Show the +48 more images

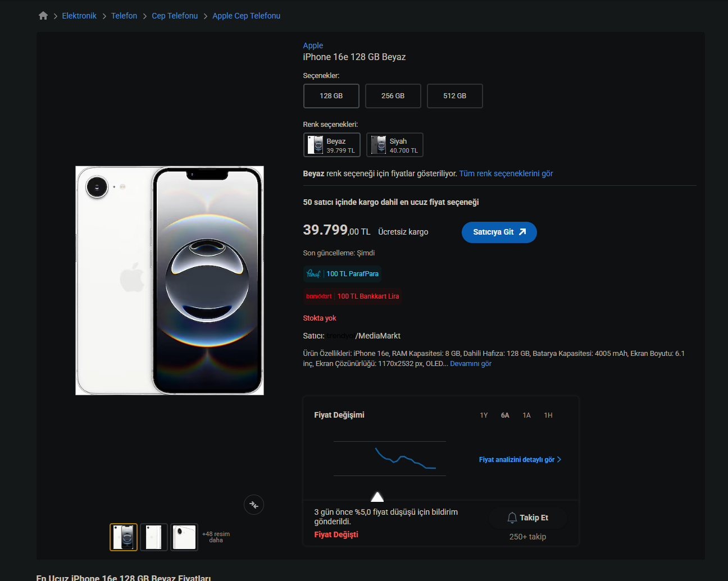pyautogui.click(x=216, y=537)
